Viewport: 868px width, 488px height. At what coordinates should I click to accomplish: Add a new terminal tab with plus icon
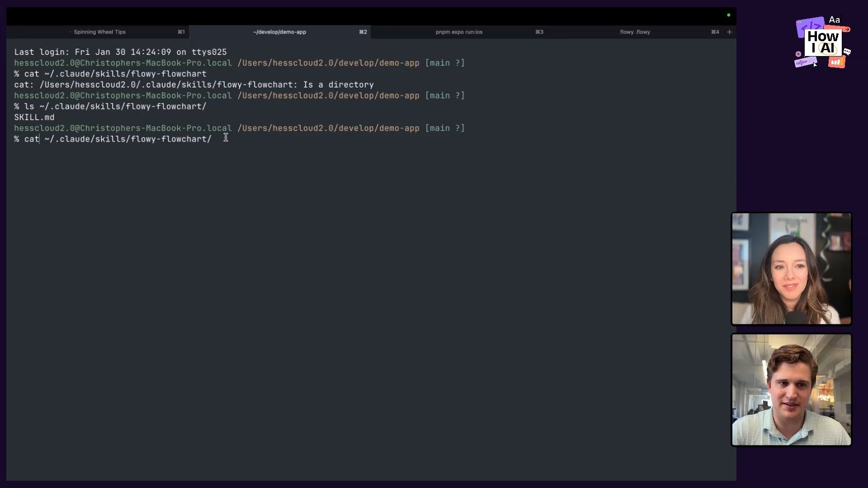(x=729, y=32)
